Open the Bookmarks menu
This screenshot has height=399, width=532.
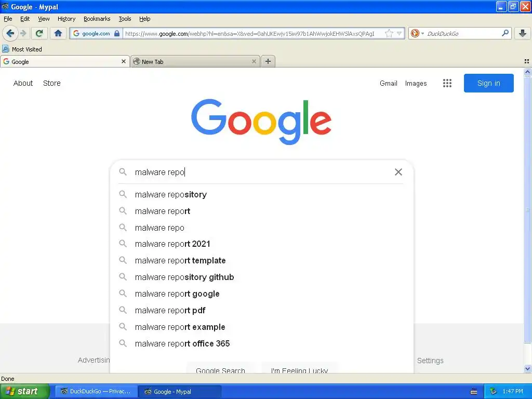[97, 19]
